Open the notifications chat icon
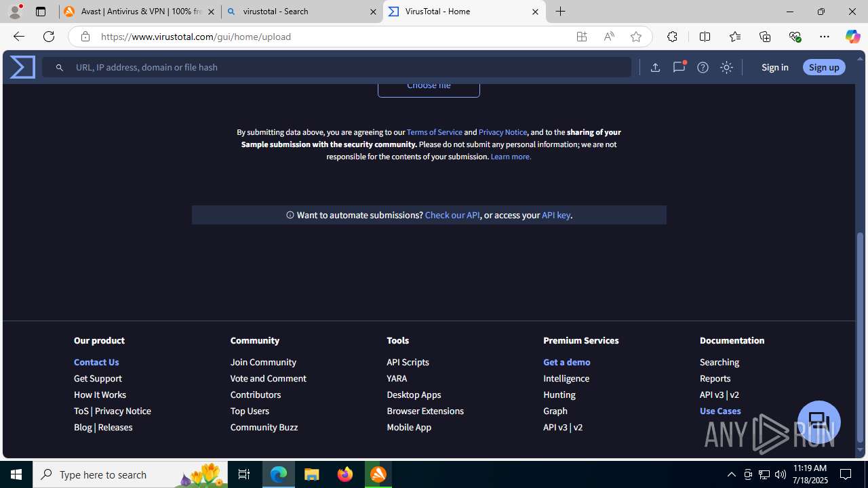 tap(679, 67)
